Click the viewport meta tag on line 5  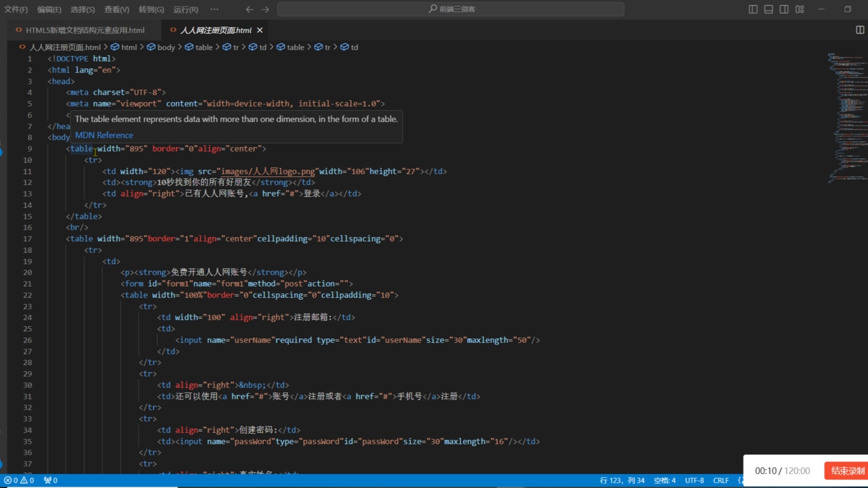225,103
